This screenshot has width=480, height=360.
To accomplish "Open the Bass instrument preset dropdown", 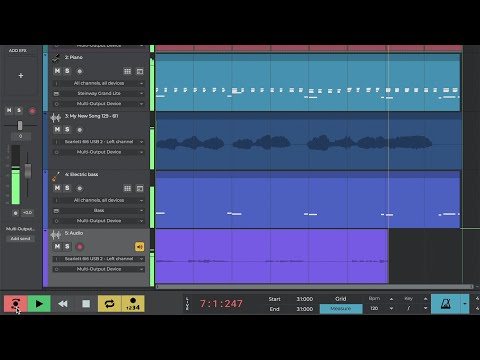I will pos(99,210).
